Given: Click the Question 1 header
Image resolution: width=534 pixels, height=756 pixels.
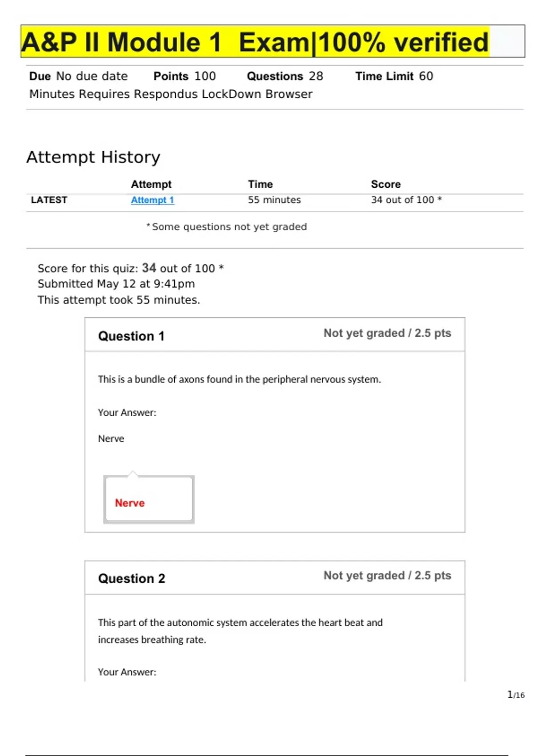Looking at the screenshot, I should [131, 336].
